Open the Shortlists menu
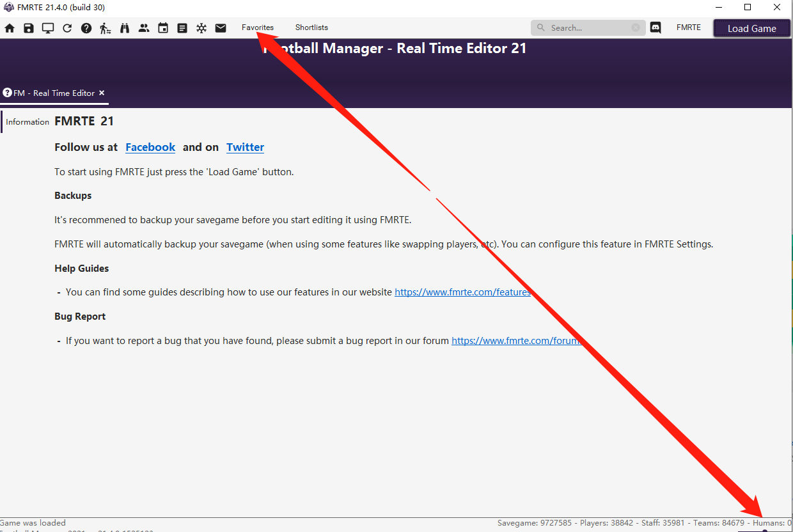 (311, 27)
